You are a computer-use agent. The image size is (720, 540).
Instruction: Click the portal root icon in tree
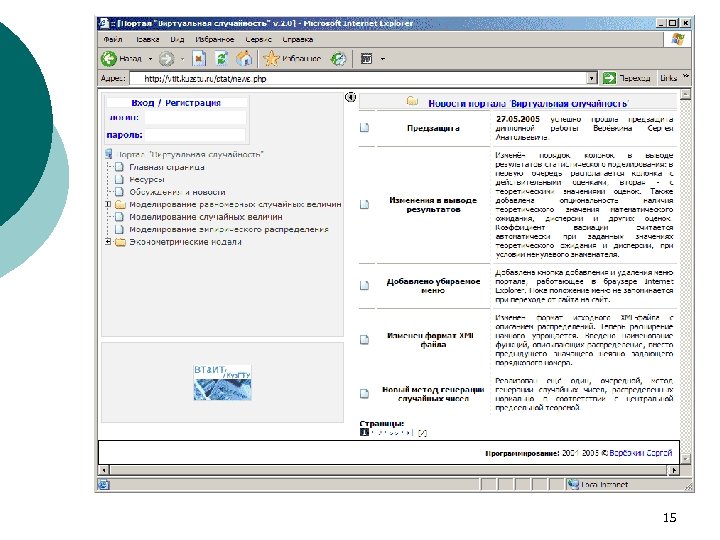point(109,154)
